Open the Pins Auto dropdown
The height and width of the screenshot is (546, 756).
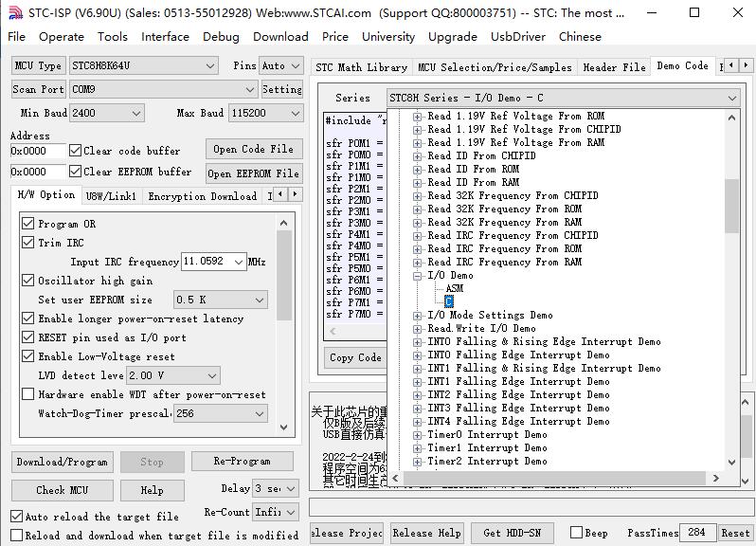pos(281,65)
